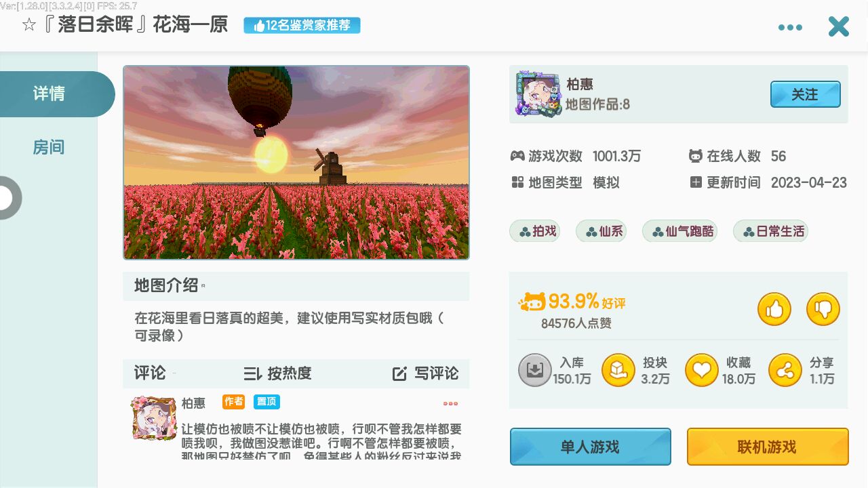Open the sunset flower field preview image
The image size is (868, 488).
tap(296, 163)
